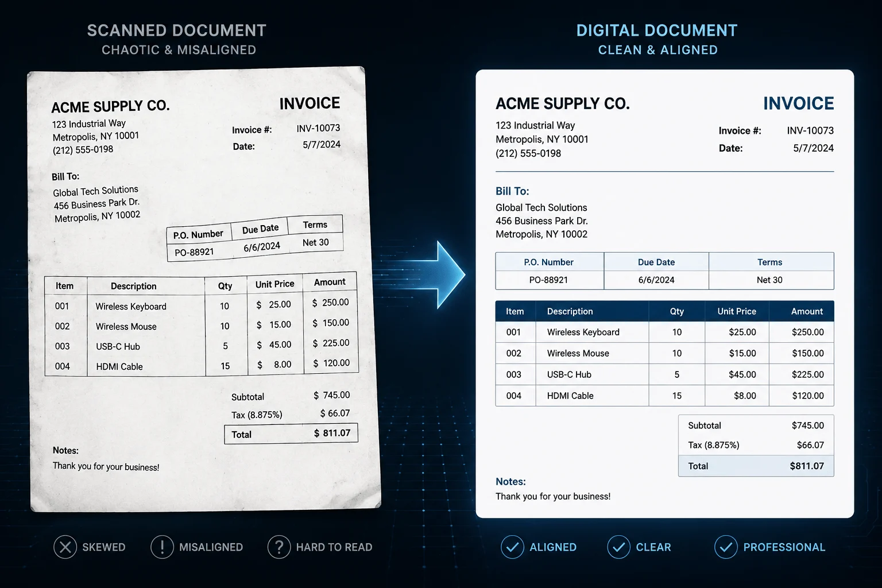Select the PROFESSIONAL label
882x588 pixels.
[x=784, y=547]
